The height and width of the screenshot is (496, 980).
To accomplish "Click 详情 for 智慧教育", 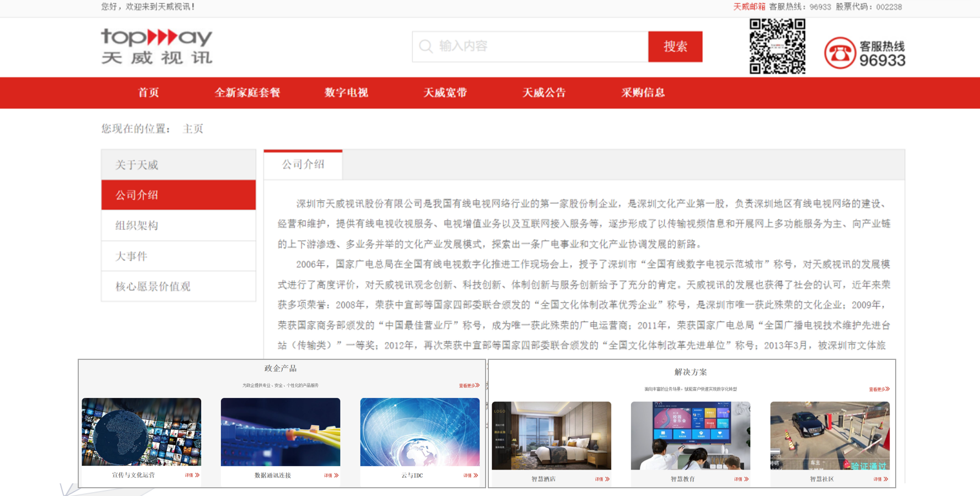I will tap(741, 479).
